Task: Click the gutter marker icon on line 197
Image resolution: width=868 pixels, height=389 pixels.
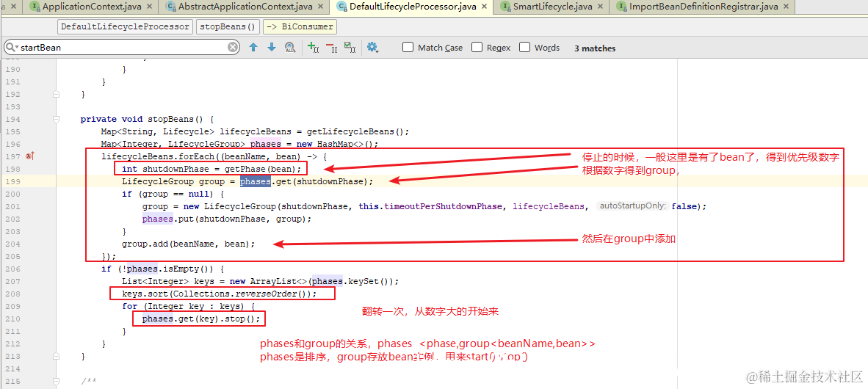Action: tap(30, 156)
